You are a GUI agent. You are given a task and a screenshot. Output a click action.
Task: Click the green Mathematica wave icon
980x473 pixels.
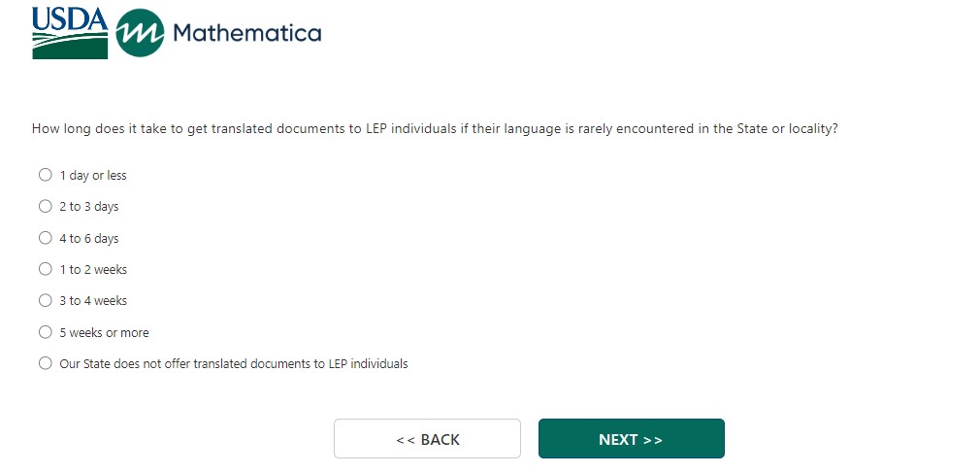tap(140, 34)
